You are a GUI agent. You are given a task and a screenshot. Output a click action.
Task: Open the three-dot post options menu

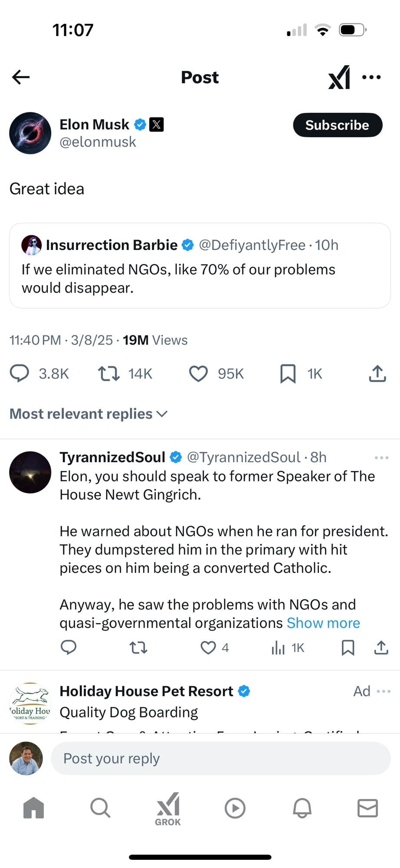[x=371, y=77]
